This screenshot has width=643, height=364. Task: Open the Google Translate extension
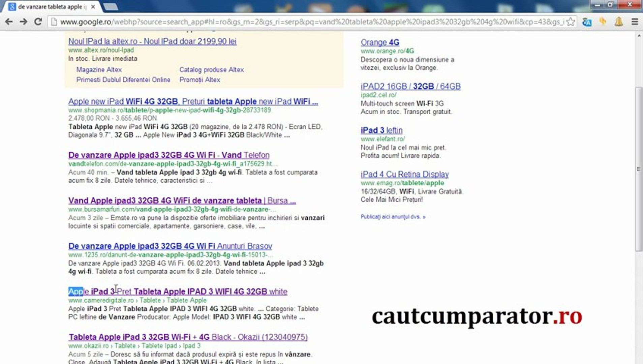point(587,22)
